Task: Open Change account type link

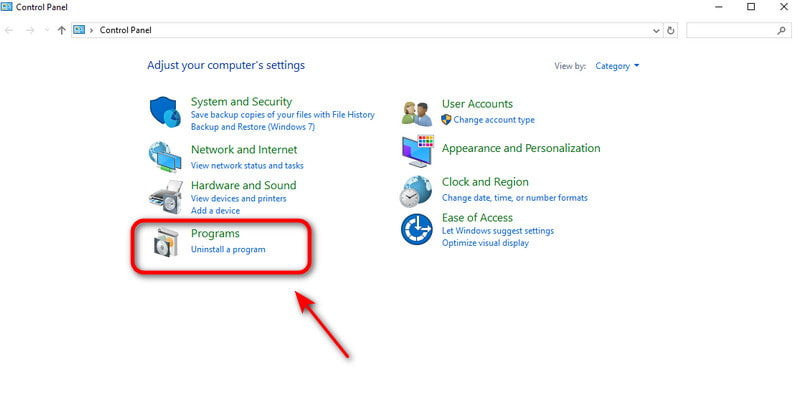Action: (494, 120)
